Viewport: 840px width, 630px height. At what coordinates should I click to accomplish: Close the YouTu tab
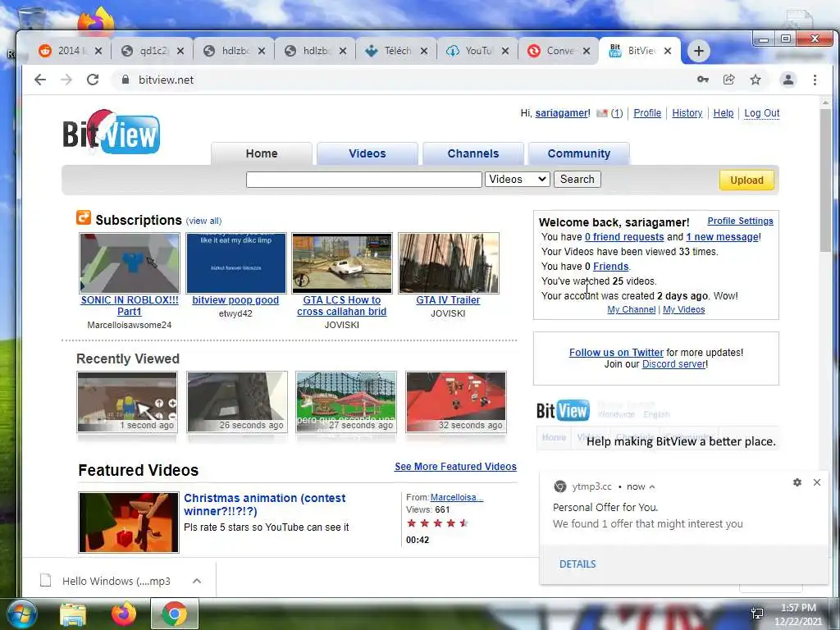pos(505,51)
